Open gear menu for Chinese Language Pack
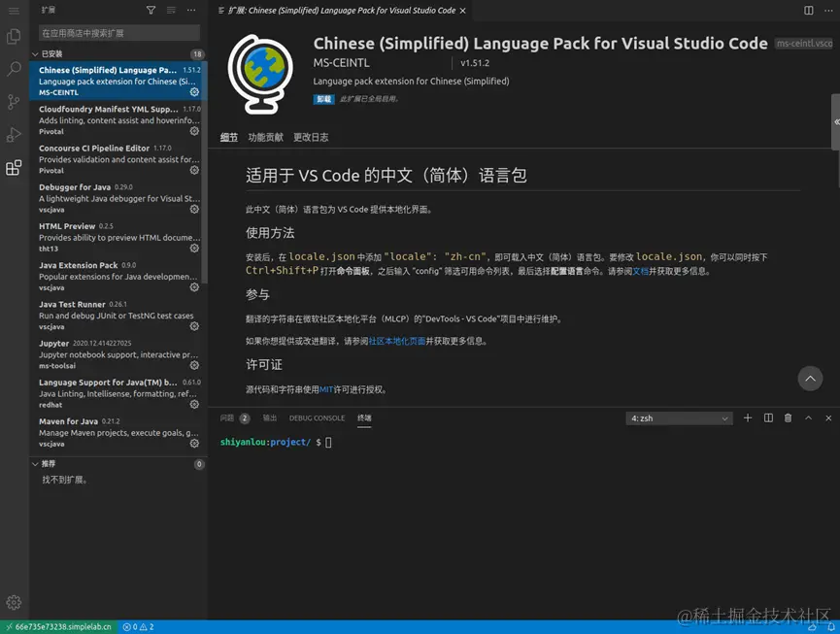 (194, 92)
